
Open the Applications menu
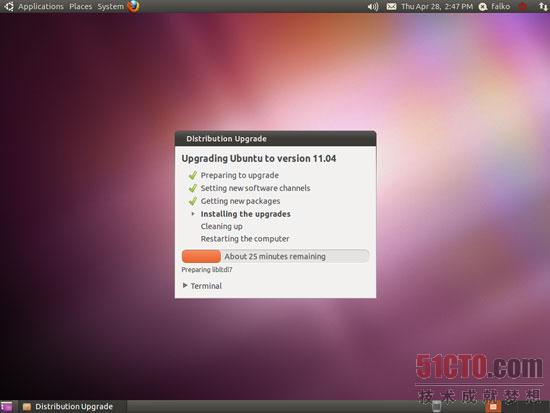point(41,7)
